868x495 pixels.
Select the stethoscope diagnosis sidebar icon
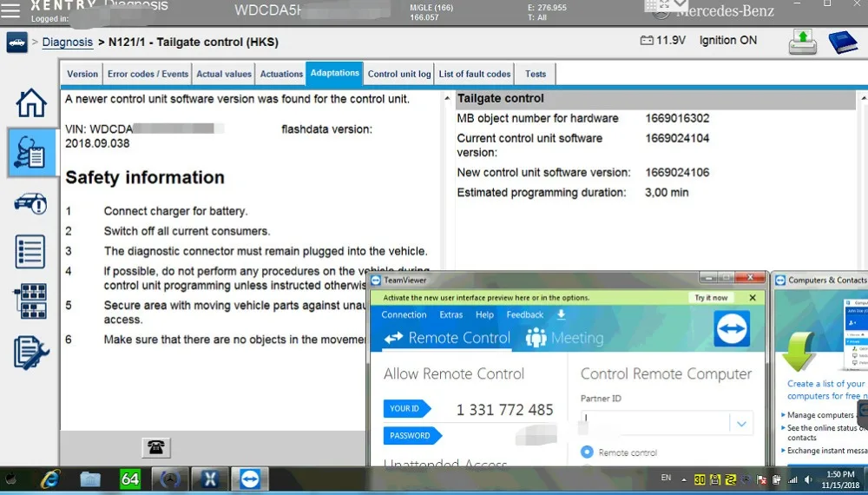31,153
